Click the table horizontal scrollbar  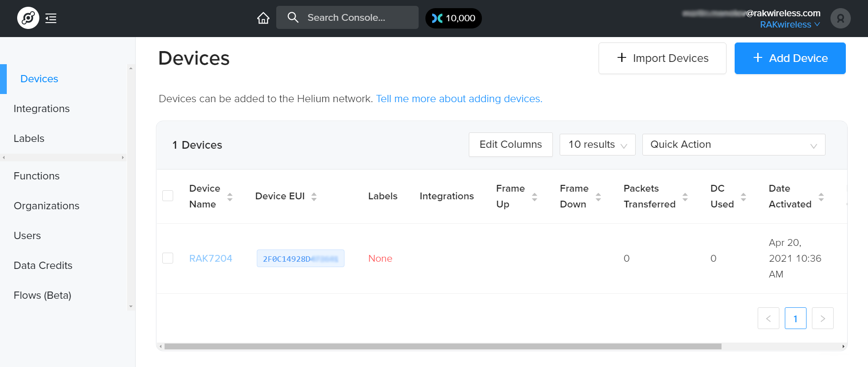pos(443,347)
